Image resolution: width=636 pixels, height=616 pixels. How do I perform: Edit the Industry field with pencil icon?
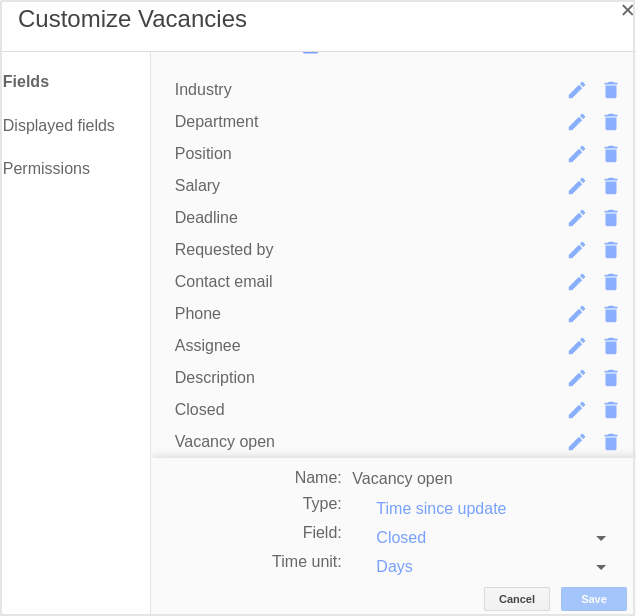(x=576, y=90)
